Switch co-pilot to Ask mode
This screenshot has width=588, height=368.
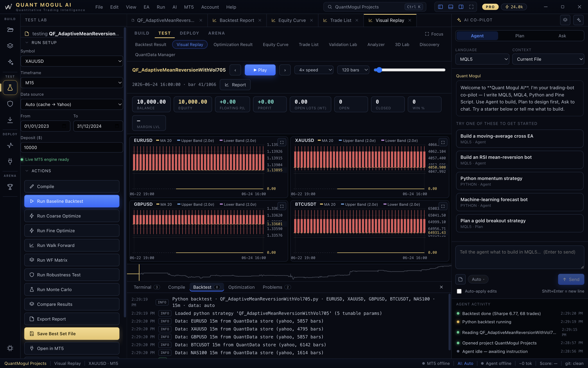point(562,36)
